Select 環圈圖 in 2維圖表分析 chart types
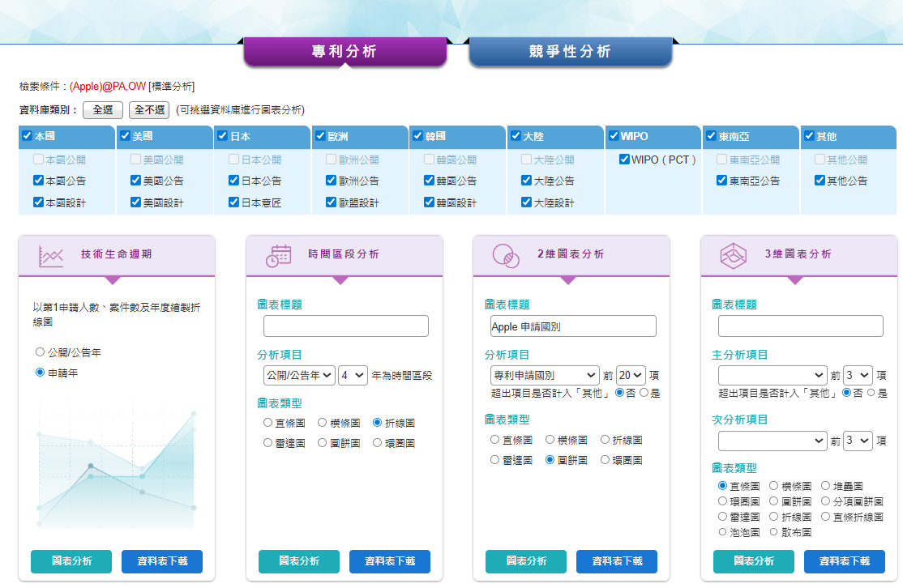Viewport: 903px width, 588px height. [x=605, y=460]
